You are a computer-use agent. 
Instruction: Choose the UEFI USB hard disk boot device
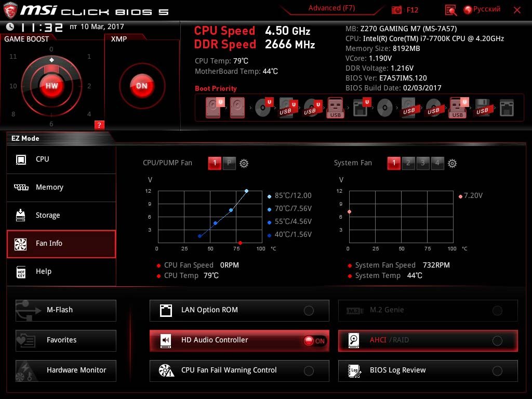coord(288,108)
